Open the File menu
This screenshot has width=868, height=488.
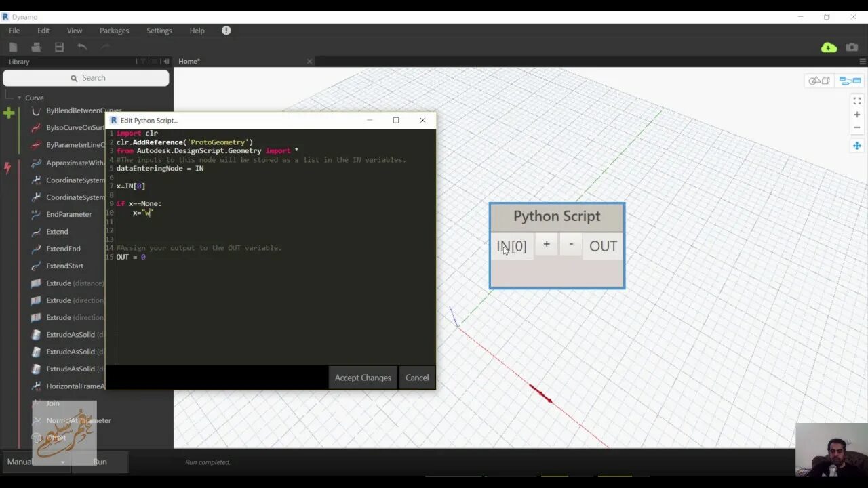click(x=14, y=30)
